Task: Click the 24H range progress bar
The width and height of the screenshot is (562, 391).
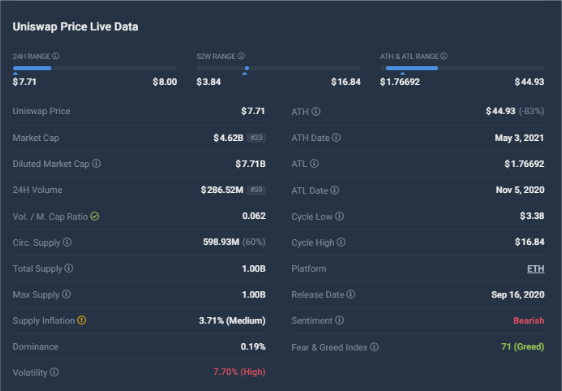Action: 95,68
